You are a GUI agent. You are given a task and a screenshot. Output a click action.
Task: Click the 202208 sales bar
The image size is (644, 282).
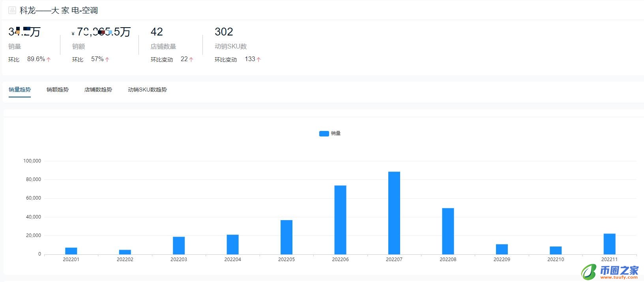(448, 231)
